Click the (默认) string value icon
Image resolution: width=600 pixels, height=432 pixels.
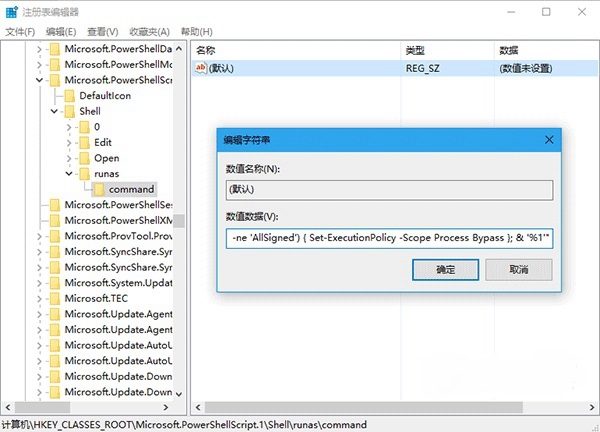[201, 68]
